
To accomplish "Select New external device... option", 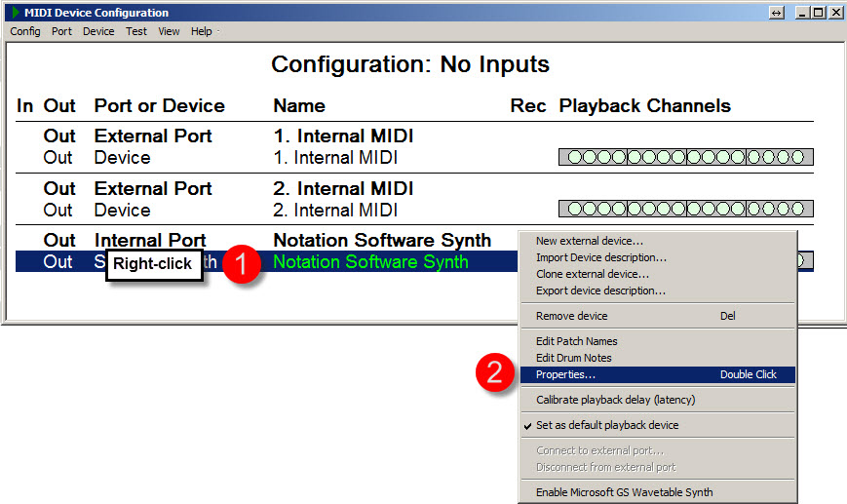I will (x=589, y=241).
